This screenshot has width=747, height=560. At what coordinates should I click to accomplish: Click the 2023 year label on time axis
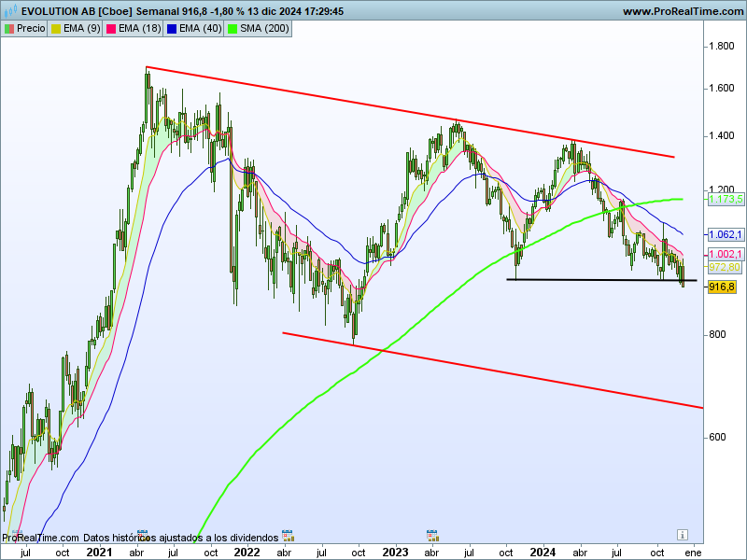coord(395,553)
